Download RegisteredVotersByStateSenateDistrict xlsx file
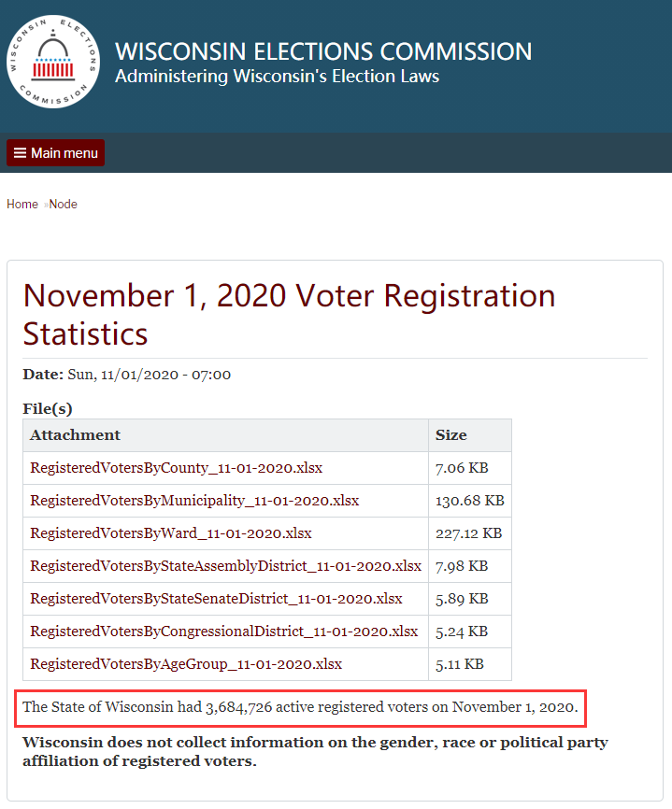The width and height of the screenshot is (672, 809). pyautogui.click(x=216, y=599)
